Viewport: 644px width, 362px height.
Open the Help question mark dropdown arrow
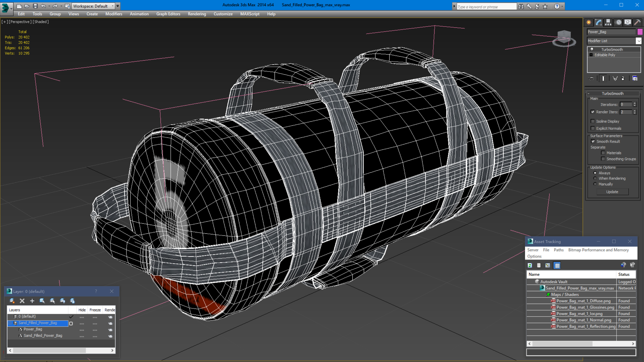[562, 6]
